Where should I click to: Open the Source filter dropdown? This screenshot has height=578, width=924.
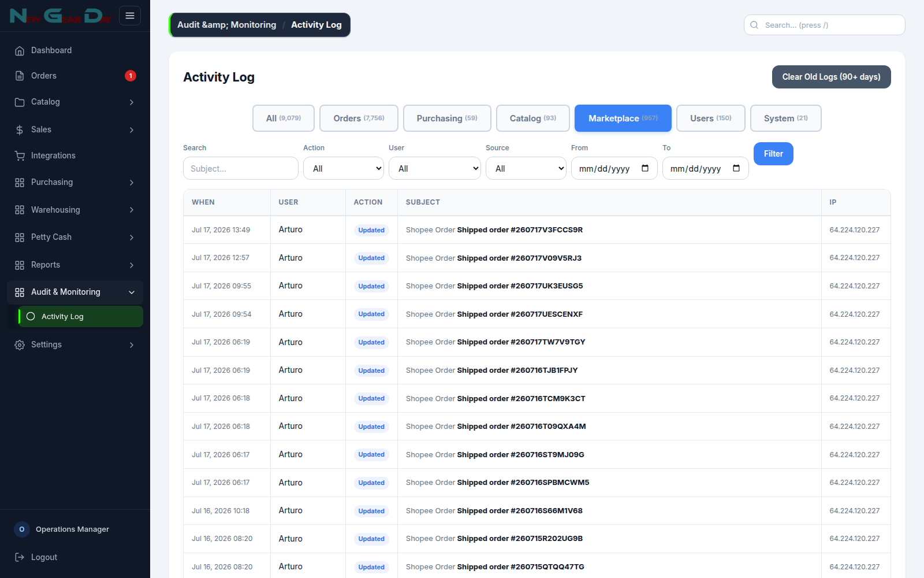[526, 168]
